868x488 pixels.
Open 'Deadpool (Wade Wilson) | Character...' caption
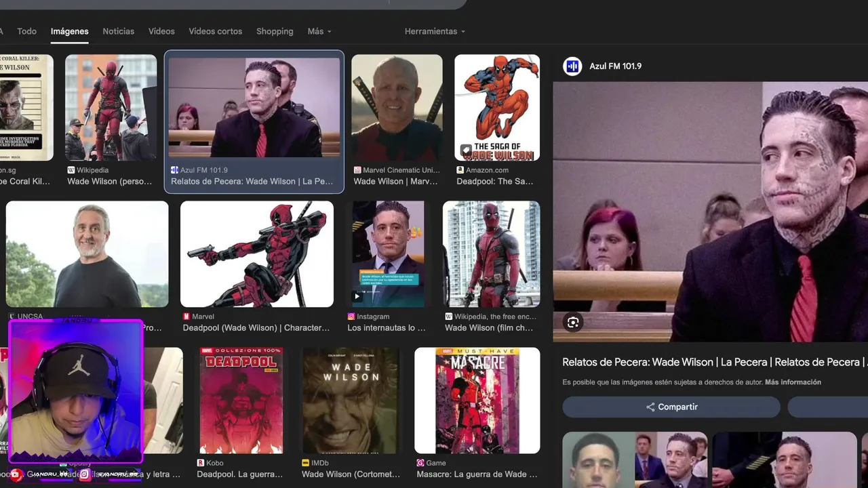pos(256,328)
